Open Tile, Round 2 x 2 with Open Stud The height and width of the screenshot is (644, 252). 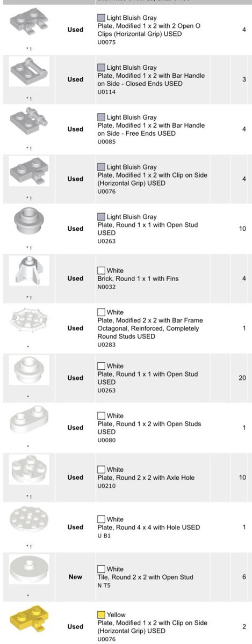coord(146,577)
